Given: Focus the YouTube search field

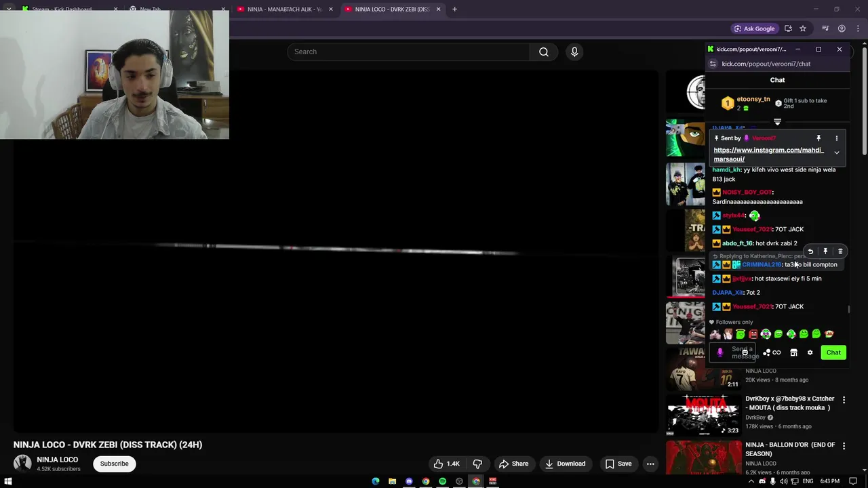Looking at the screenshot, I should [408, 52].
